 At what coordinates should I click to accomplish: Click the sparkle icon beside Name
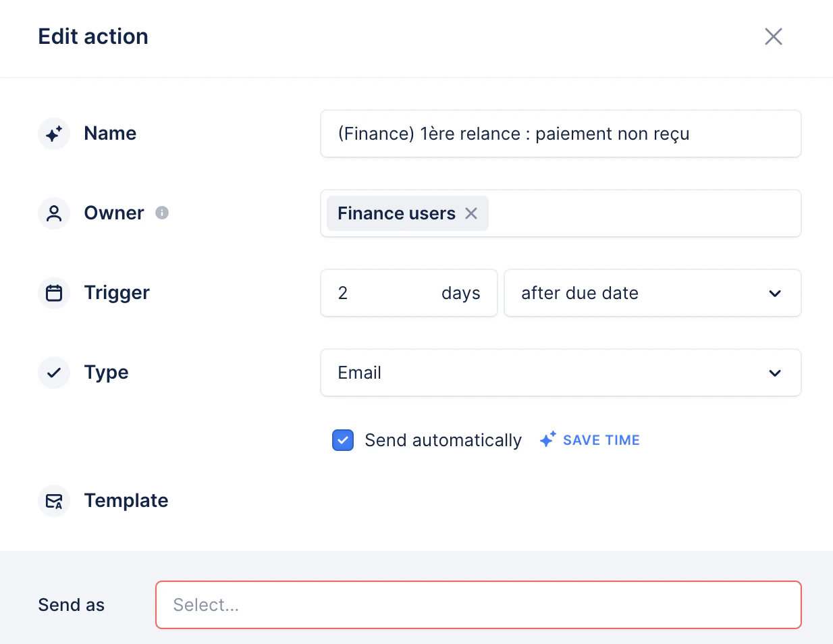[x=54, y=134]
